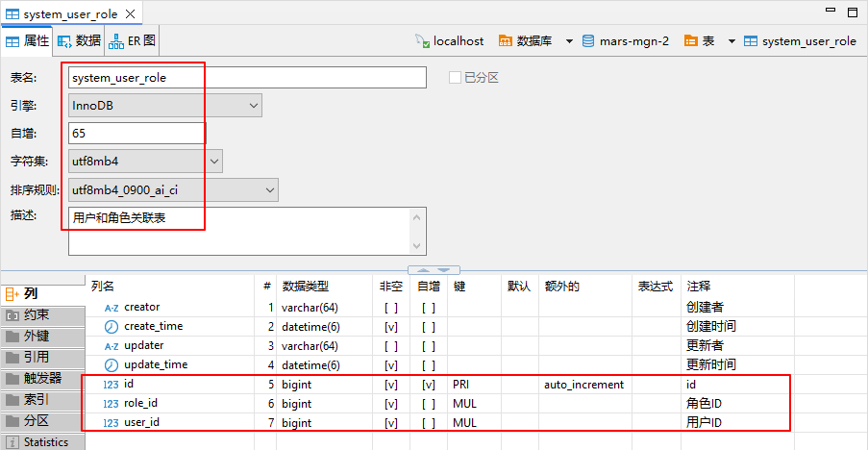
Task: Toggle 非空 checkbox for create_time row
Action: (x=391, y=327)
